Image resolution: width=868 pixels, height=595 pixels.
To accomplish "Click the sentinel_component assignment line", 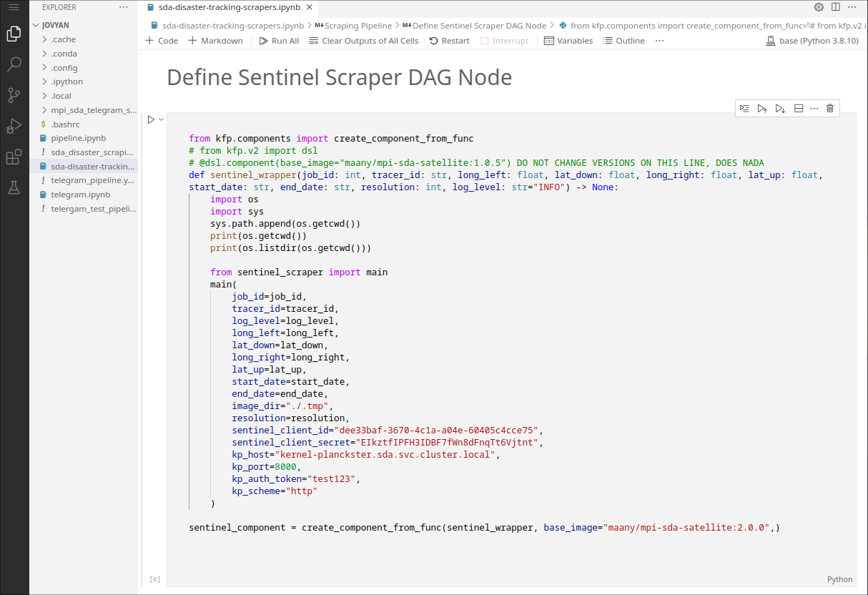I will coord(484,528).
